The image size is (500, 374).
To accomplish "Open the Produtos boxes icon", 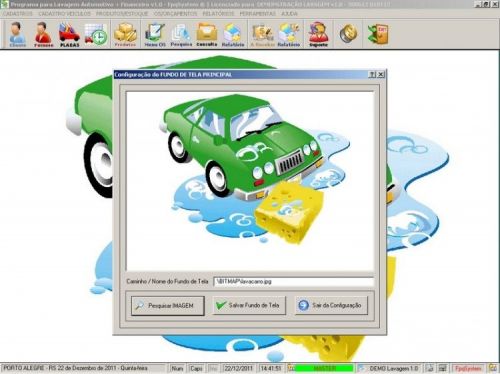I will pos(125,34).
